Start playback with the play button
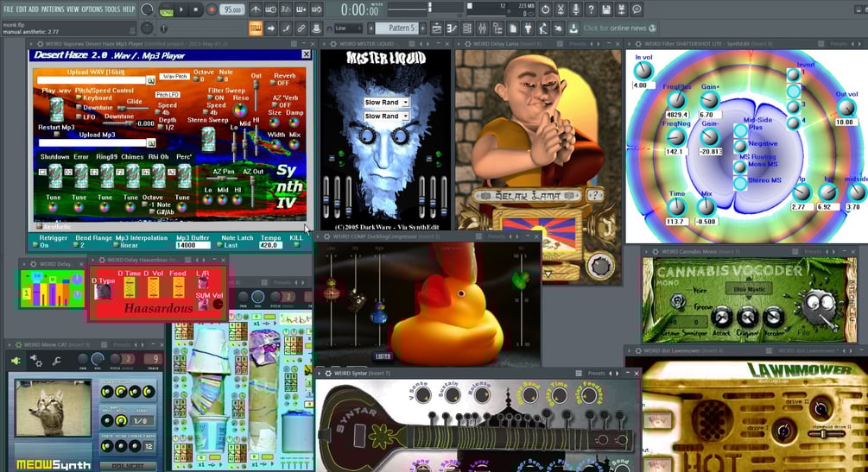Image resolution: width=868 pixels, height=472 pixels. [x=181, y=9]
